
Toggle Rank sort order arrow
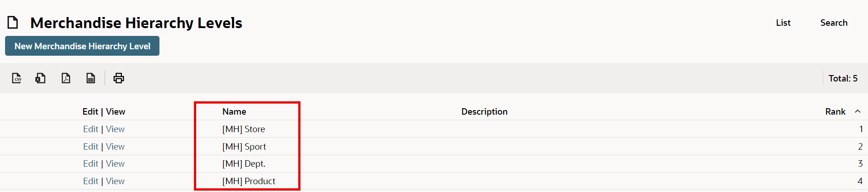click(857, 111)
